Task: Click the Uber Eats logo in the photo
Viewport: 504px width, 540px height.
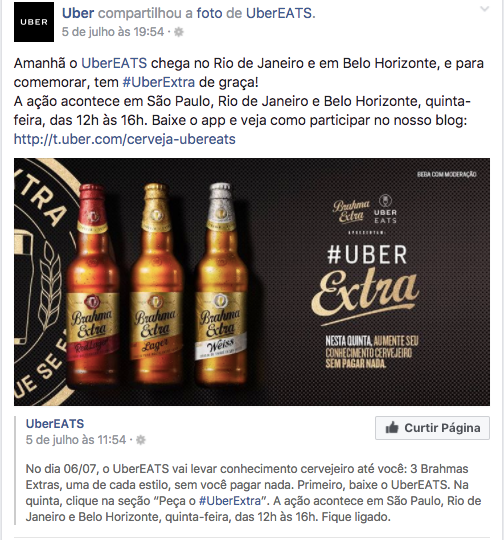Action: [385, 209]
